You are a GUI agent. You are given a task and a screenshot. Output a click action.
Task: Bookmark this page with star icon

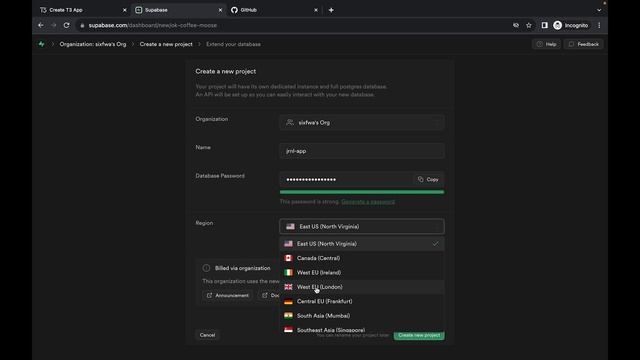(x=529, y=25)
